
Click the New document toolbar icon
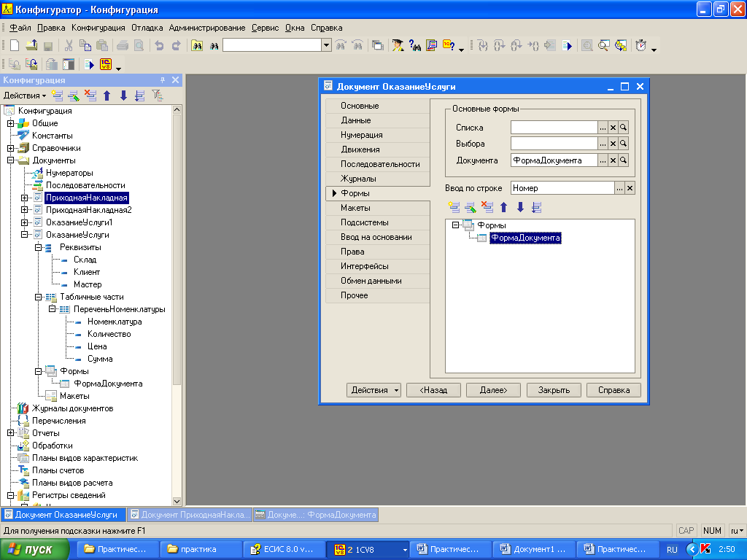tap(15, 45)
